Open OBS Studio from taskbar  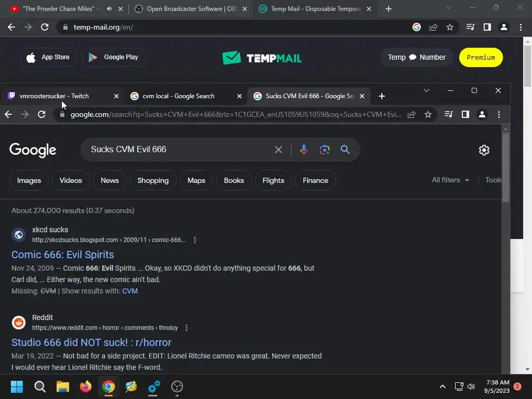tap(177, 387)
